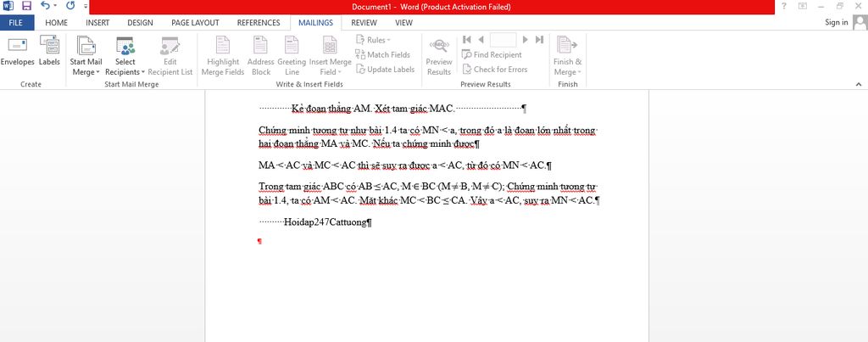868x342 pixels.
Task: Open the FILE tab
Action: (x=17, y=23)
